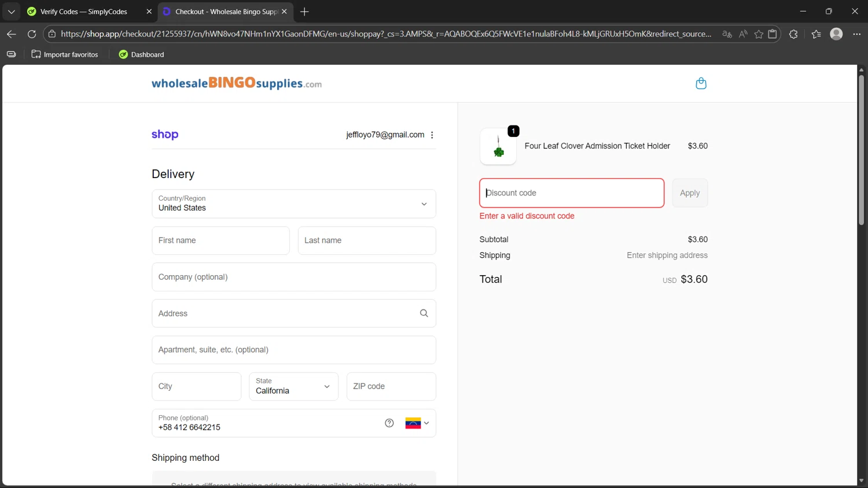Click the browser refresh icon
Image resolution: width=868 pixels, height=488 pixels.
coord(32,34)
